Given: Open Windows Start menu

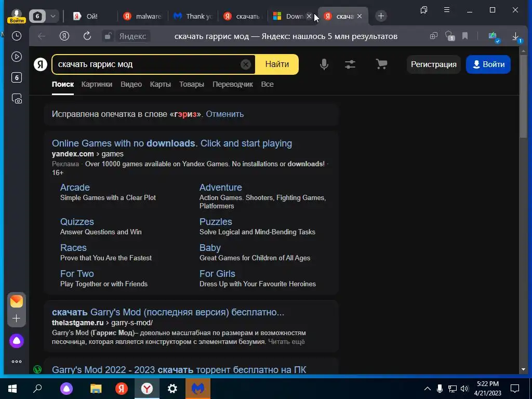Looking at the screenshot, I should tap(12, 389).
